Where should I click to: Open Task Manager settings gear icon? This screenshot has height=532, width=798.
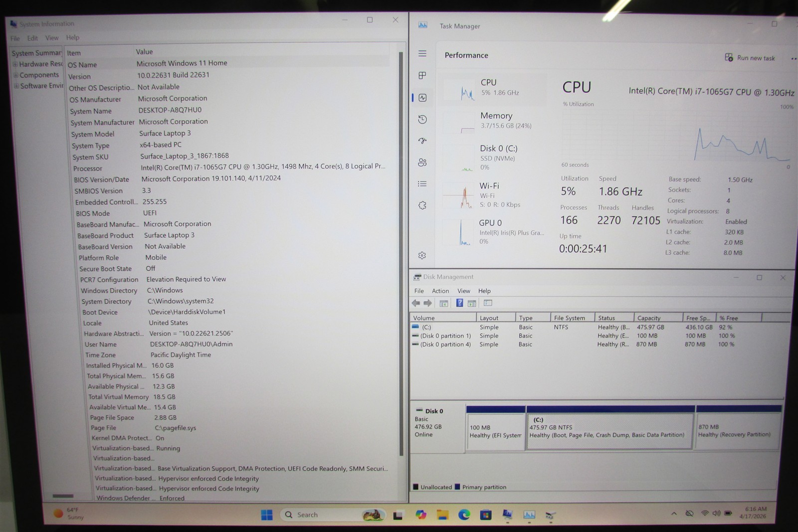[x=422, y=255]
